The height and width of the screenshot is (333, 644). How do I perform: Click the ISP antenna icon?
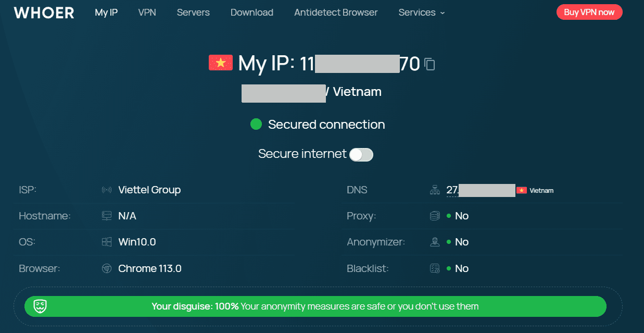point(107,190)
